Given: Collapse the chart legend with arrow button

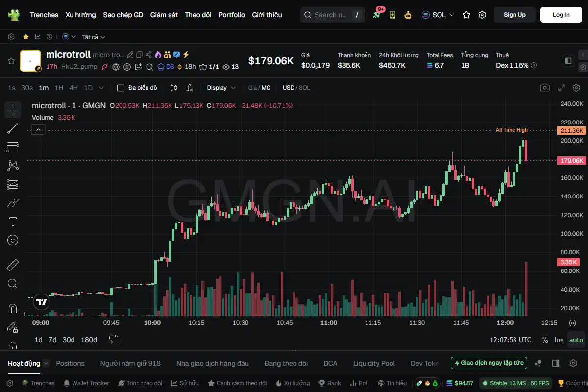Looking at the screenshot, I should point(39,130).
